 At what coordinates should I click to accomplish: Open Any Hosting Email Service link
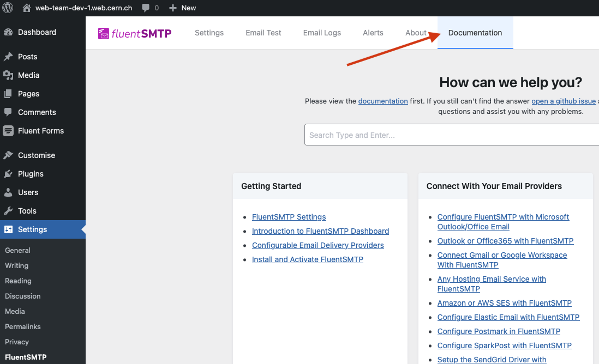(492, 284)
